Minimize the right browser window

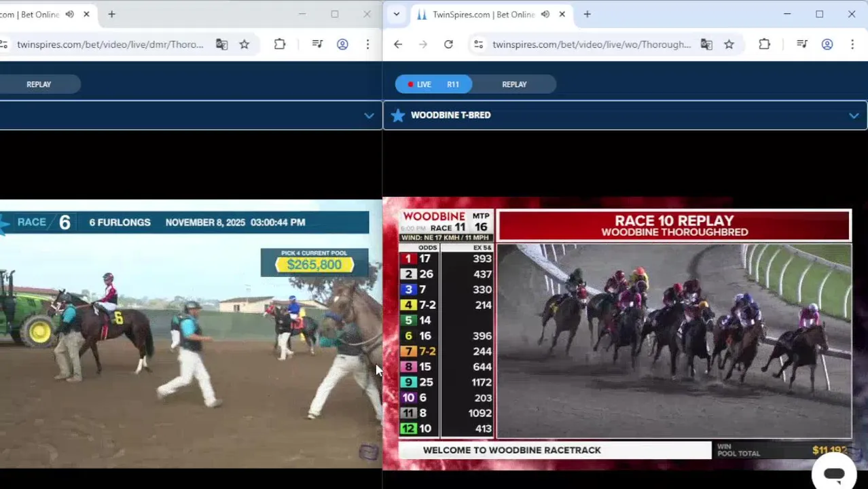coord(787,14)
